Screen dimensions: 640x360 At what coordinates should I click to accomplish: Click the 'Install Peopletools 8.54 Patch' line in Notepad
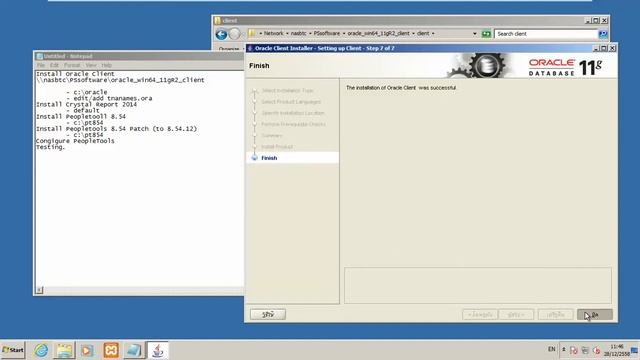tap(116, 129)
